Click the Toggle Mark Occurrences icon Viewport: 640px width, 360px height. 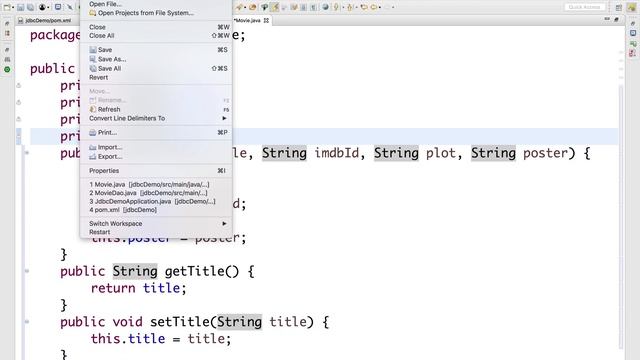pos(275,7)
